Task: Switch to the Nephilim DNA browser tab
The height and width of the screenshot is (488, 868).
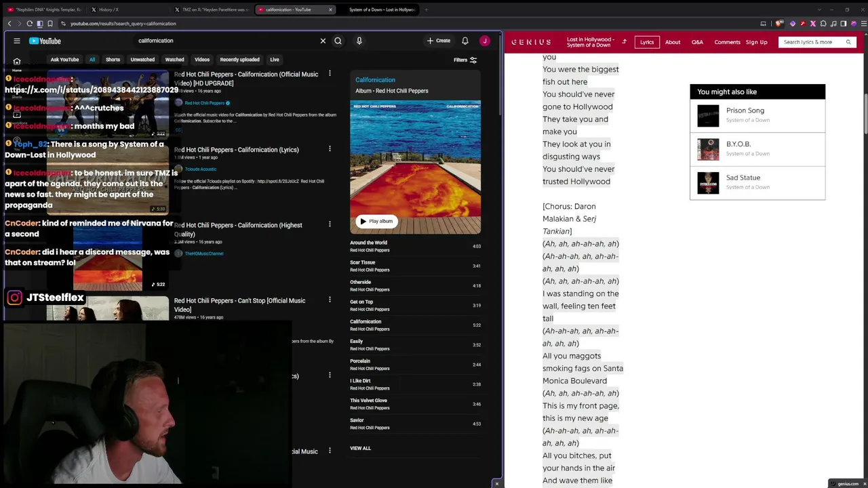Action: tap(44, 9)
